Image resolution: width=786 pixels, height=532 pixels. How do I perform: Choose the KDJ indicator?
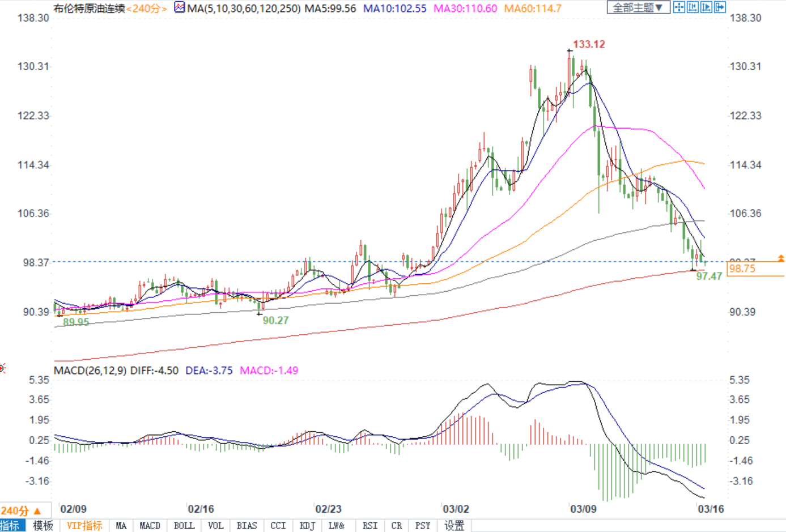click(x=307, y=526)
